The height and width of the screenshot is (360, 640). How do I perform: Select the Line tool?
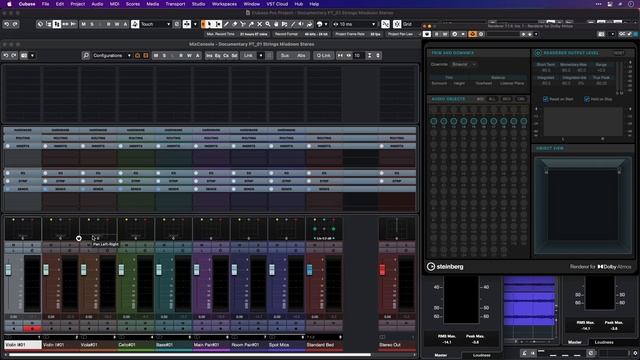(293, 24)
